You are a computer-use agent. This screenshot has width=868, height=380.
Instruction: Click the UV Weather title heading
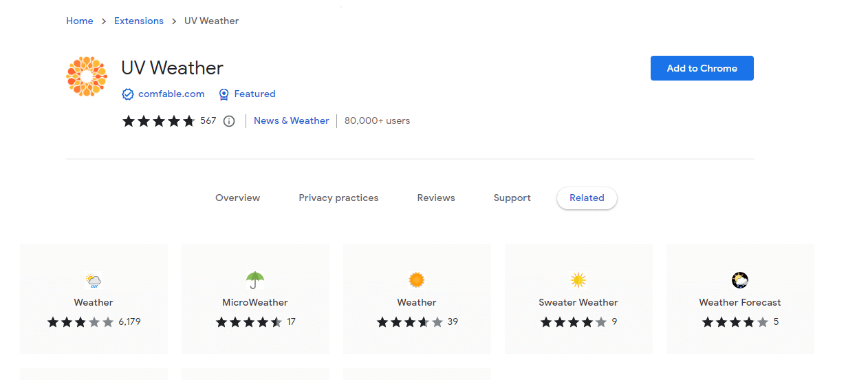[172, 68]
